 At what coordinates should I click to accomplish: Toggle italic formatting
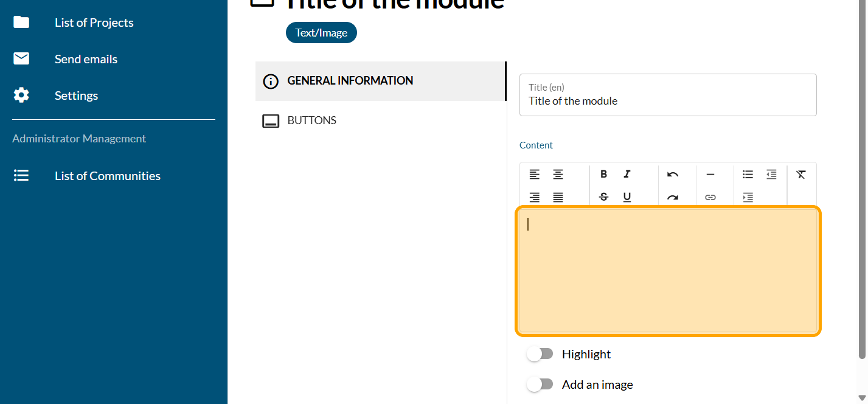(x=627, y=175)
